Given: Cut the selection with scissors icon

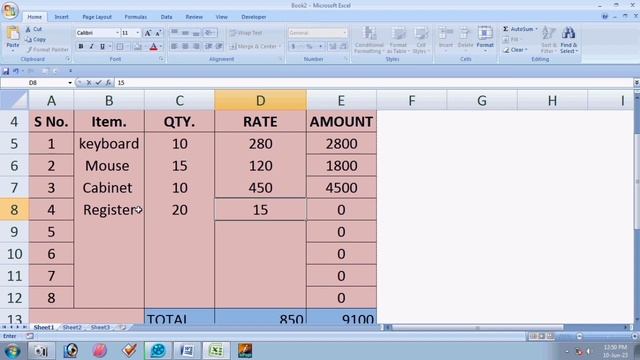Looking at the screenshot, I should (x=28, y=29).
